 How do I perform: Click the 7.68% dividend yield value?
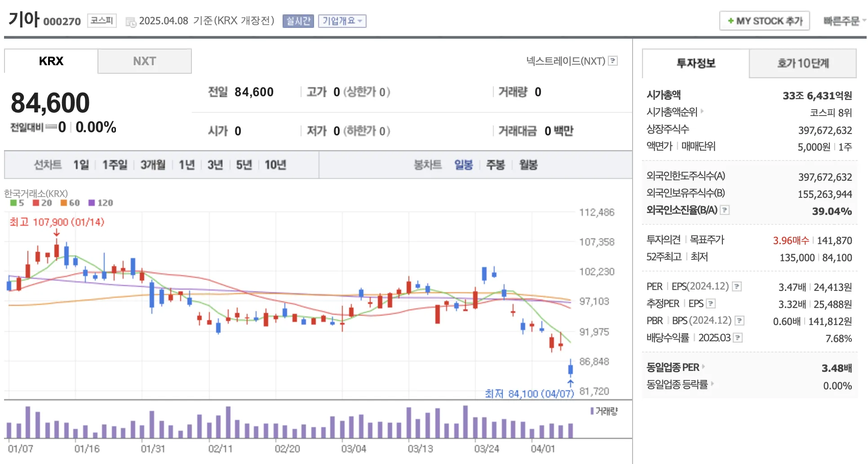[838, 339]
